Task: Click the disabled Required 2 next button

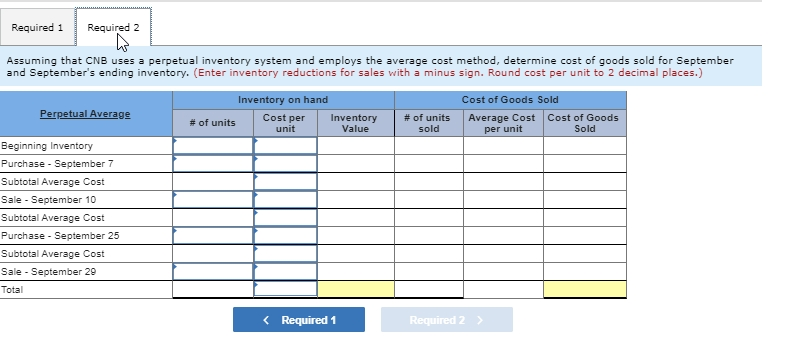Action: [447, 320]
